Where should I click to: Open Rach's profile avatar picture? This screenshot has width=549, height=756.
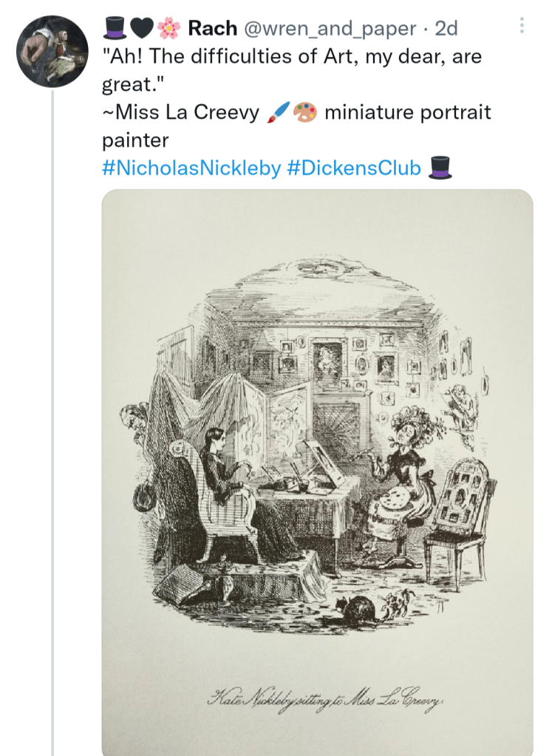tap(52, 51)
